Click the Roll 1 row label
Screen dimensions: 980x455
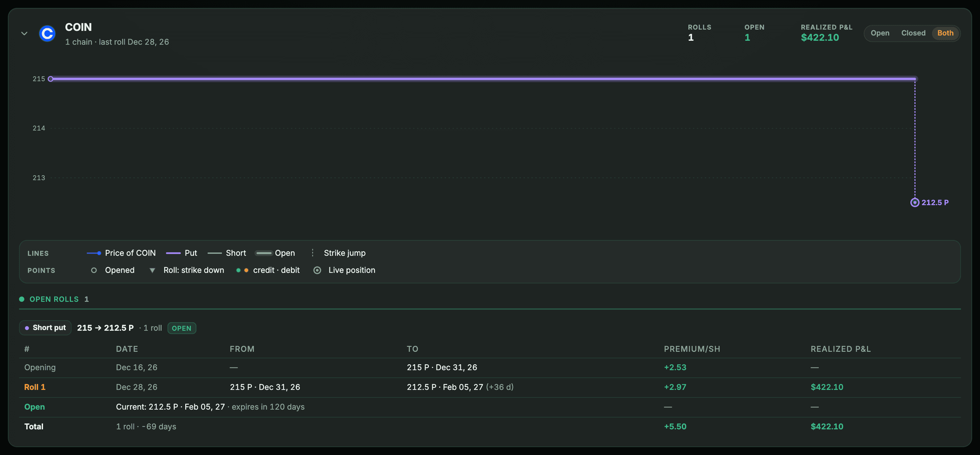click(34, 387)
